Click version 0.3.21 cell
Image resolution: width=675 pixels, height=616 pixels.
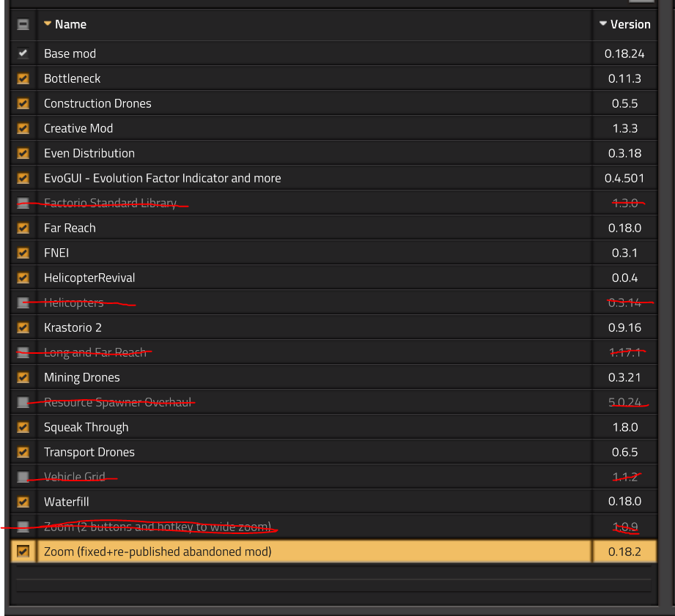(x=624, y=378)
